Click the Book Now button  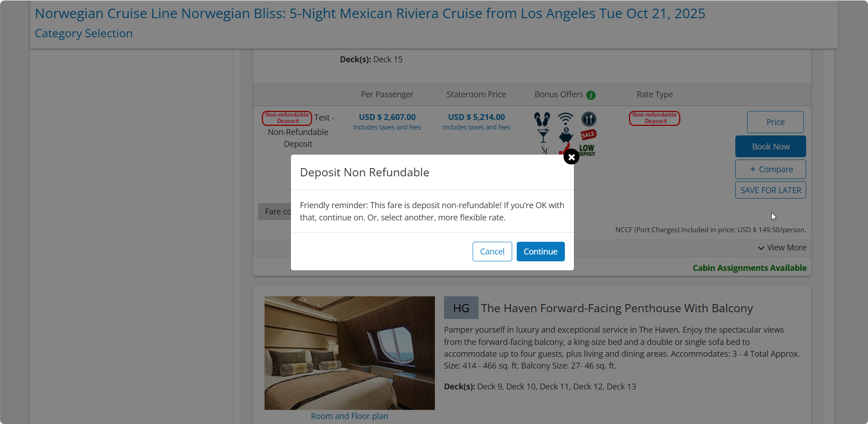coord(771,146)
